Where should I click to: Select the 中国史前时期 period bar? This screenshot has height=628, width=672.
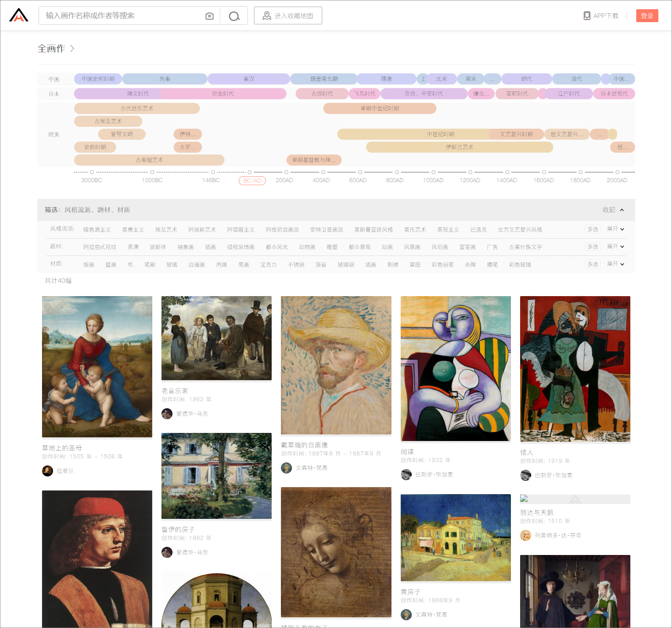[98, 79]
